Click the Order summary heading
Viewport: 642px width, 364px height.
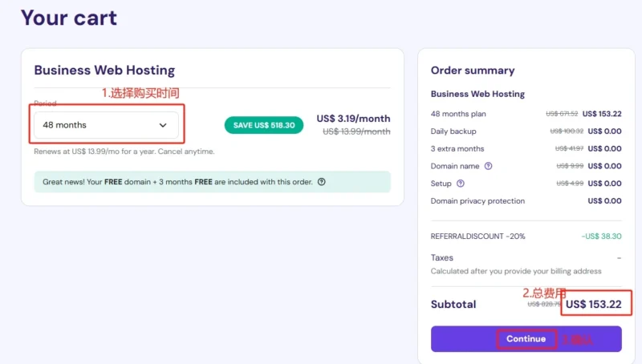pos(473,71)
